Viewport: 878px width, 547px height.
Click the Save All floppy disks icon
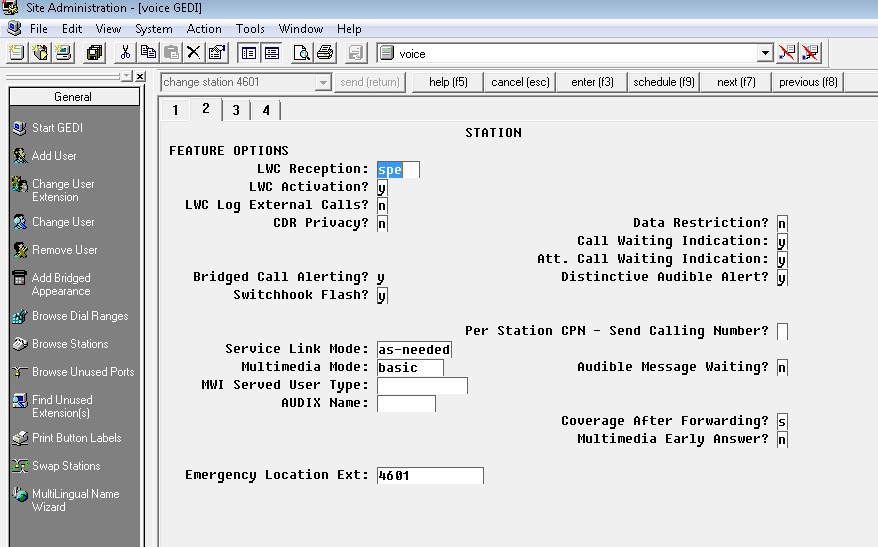(95, 53)
